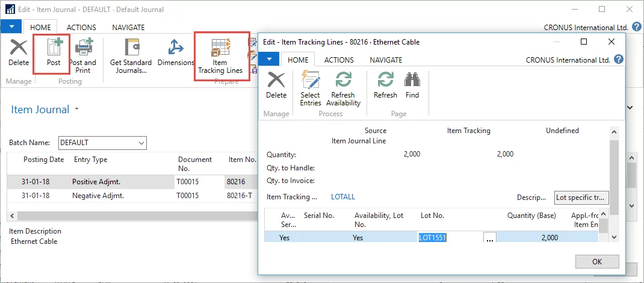Open the LOTALL item tracking code link
The image size is (644, 283).
tap(343, 197)
